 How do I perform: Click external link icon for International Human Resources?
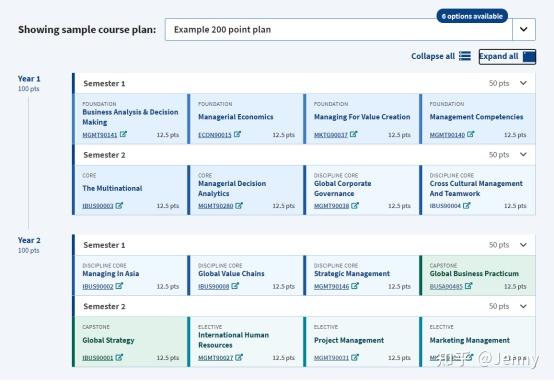(239, 357)
